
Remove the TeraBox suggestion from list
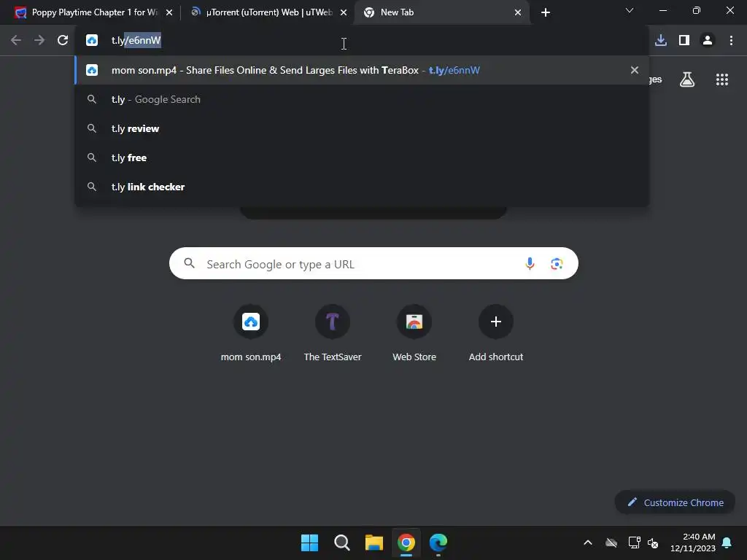[635, 70]
